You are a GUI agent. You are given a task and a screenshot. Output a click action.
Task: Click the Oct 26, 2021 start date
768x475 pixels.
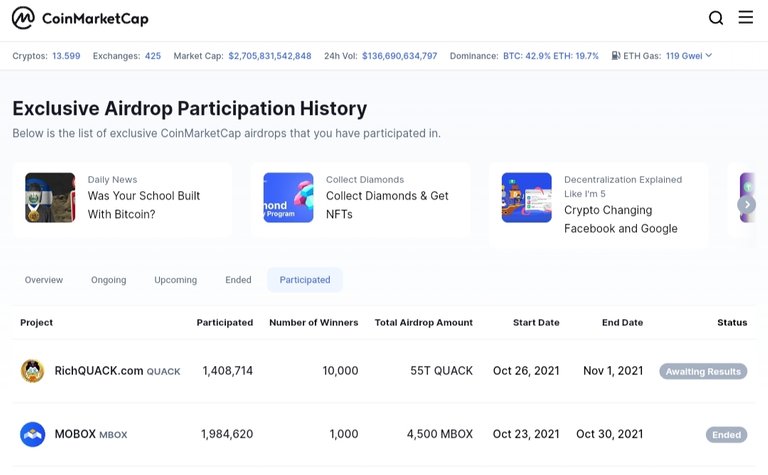[x=526, y=371]
